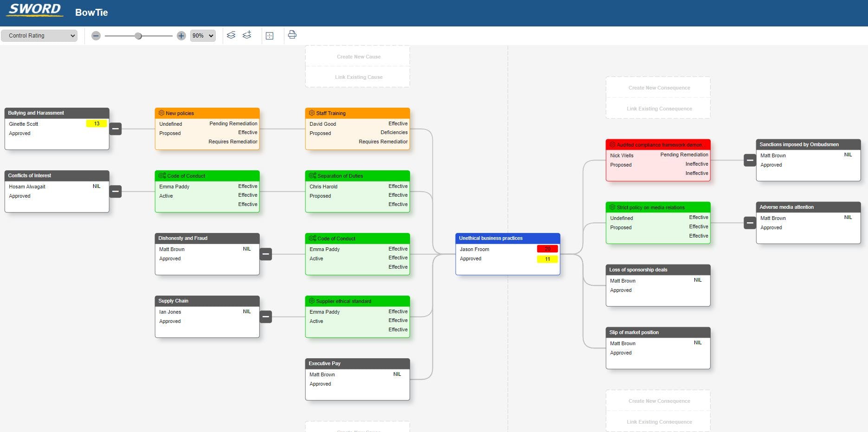The height and width of the screenshot is (432, 868).
Task: Click Create New Consequence
Action: pos(658,87)
